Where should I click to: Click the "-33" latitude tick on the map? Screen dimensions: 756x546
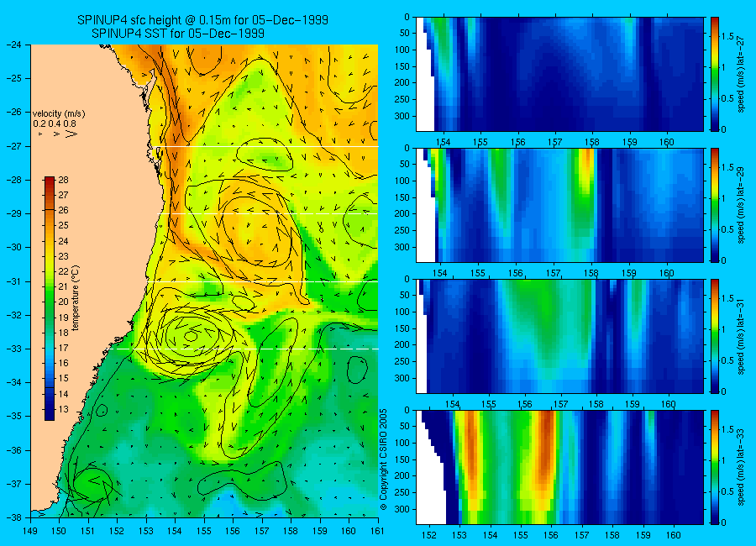(14, 349)
